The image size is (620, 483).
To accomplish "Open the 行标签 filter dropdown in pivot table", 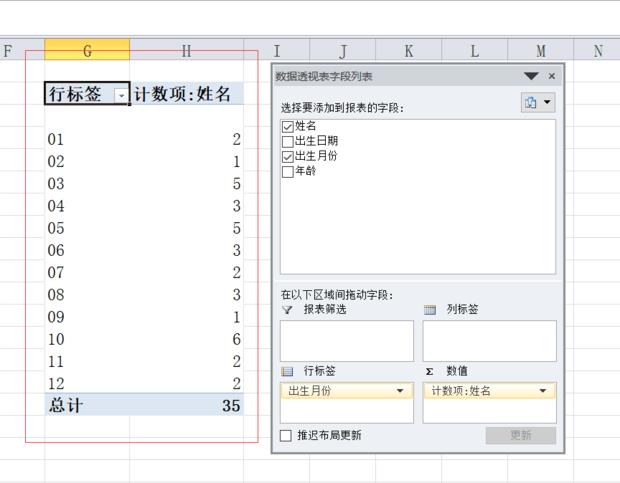I will tap(122, 95).
